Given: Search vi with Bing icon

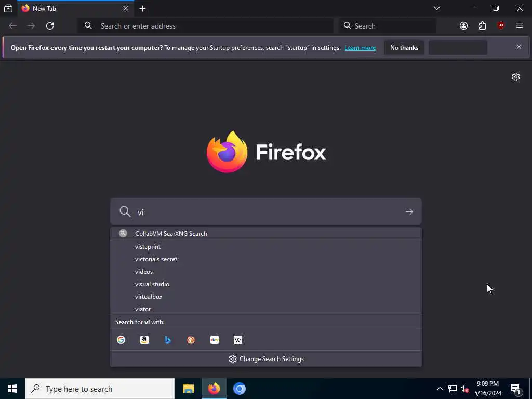Looking at the screenshot, I should [x=168, y=340].
